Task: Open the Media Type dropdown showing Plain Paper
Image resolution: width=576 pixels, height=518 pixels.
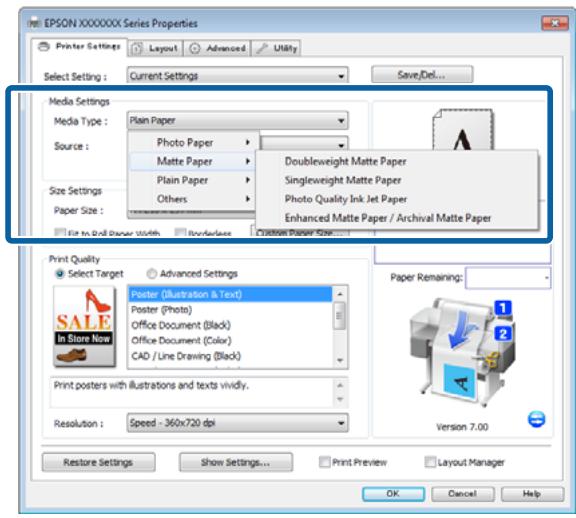Action: [237, 120]
